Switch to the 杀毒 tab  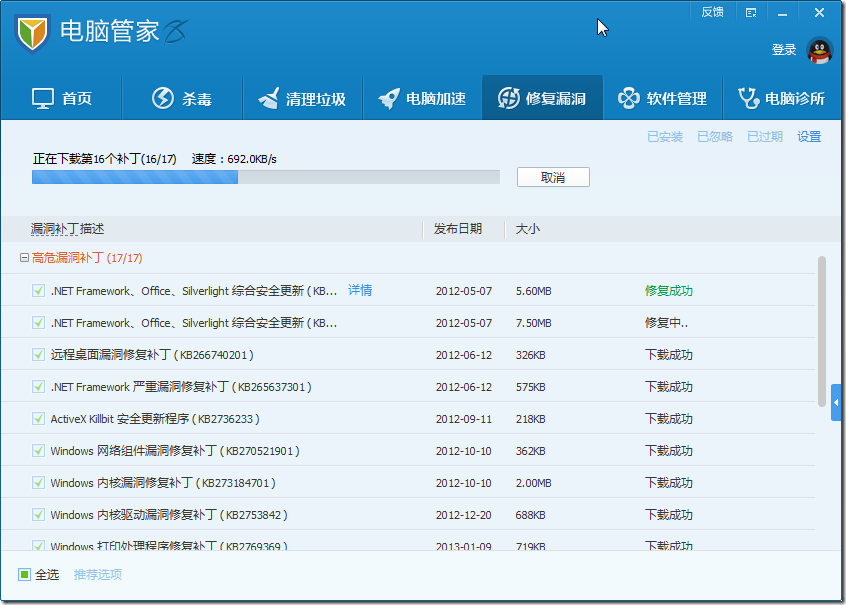(182, 98)
